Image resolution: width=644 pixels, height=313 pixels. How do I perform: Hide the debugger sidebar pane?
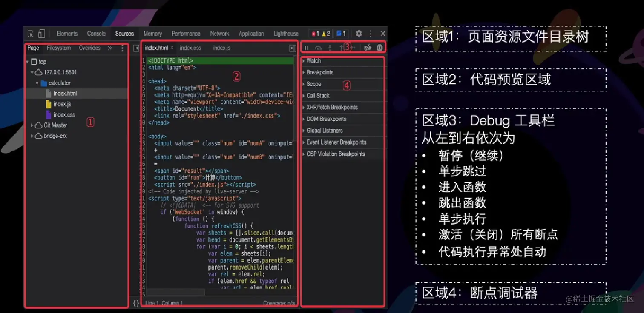pos(293,48)
